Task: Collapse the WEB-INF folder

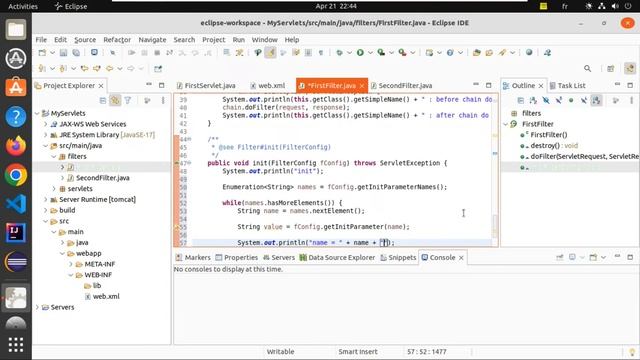Action: 71,275
